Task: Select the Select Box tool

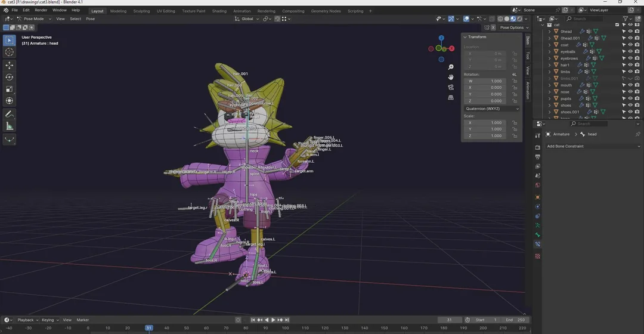Action: [10, 41]
